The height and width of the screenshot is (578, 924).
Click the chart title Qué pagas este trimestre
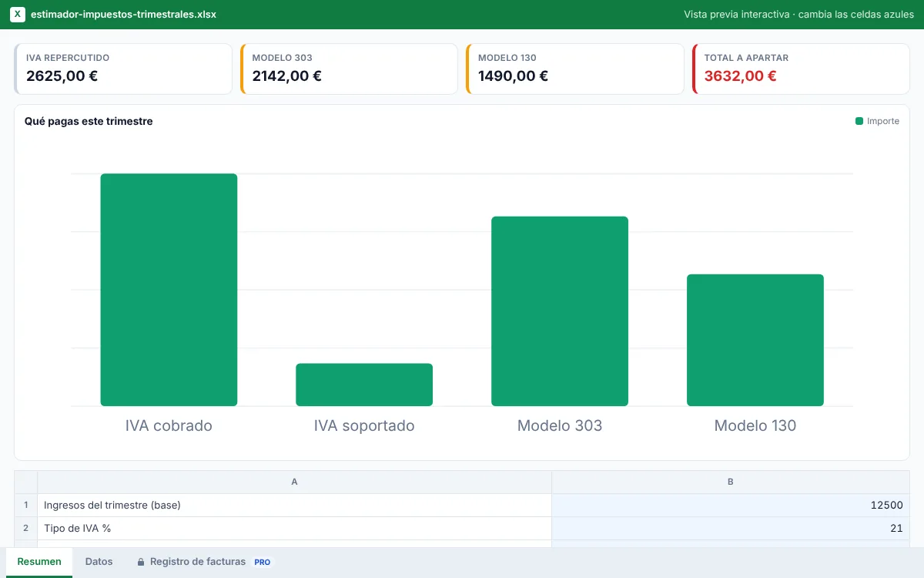pos(89,121)
